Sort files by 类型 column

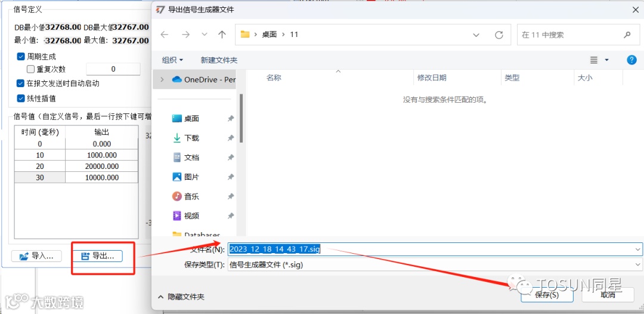tap(512, 78)
